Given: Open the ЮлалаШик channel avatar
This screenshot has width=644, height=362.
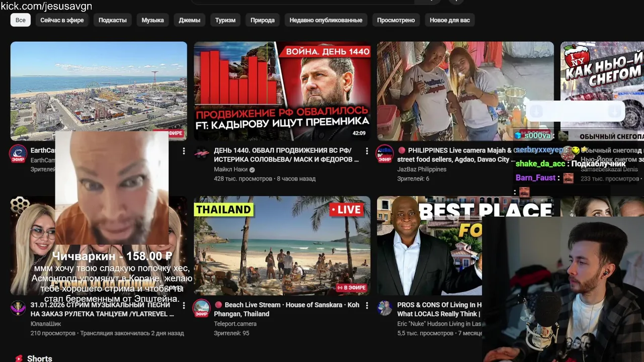Looking at the screenshot, I should [x=19, y=308].
